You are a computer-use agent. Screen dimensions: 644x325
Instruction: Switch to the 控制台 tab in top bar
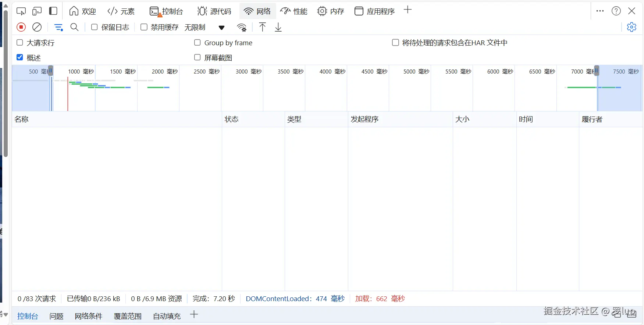(x=166, y=11)
